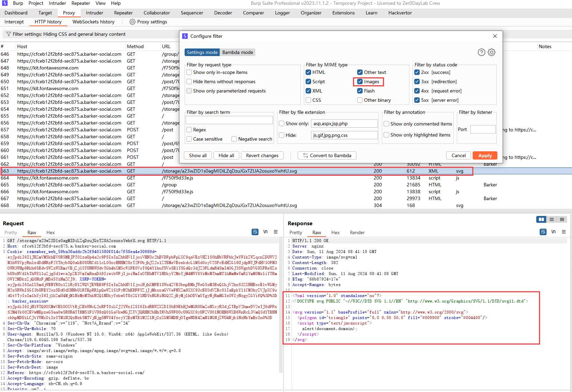Click the Revert changes button
Viewport: 572px width, 392px height.
(262, 155)
